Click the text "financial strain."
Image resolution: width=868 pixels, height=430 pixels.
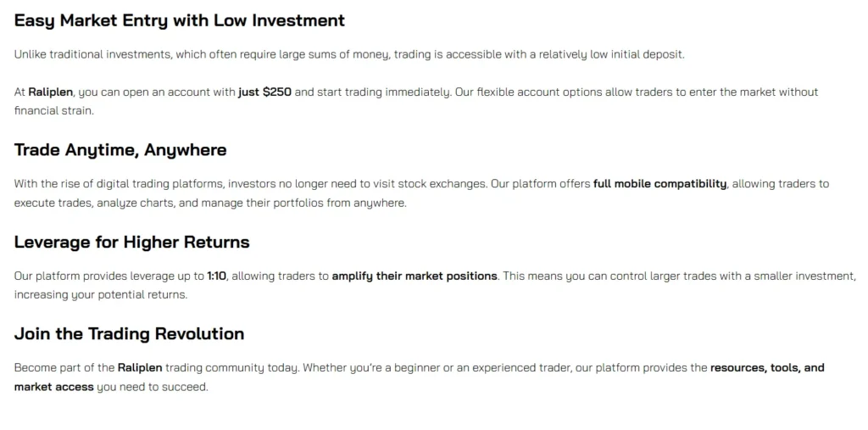tap(53, 110)
